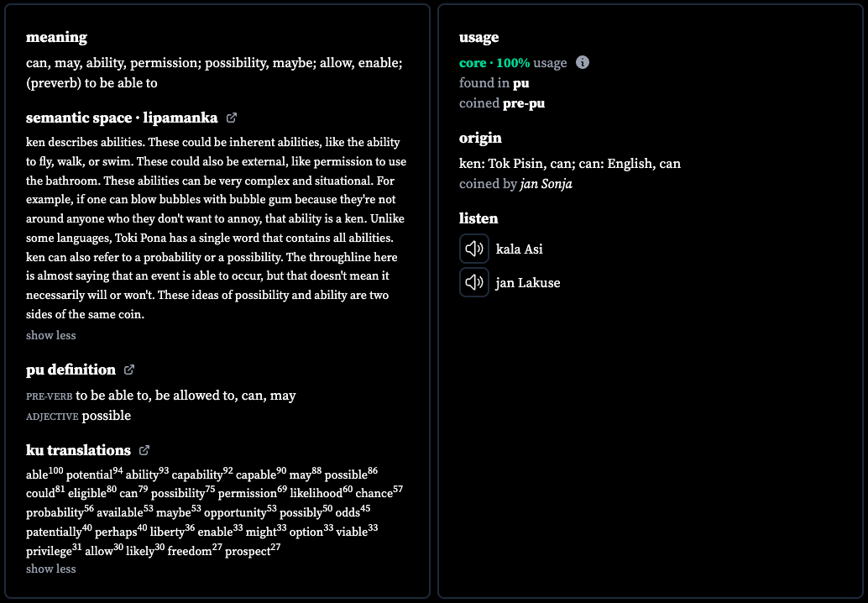Play the jan Lakuse pronunciation audio

tap(473, 282)
